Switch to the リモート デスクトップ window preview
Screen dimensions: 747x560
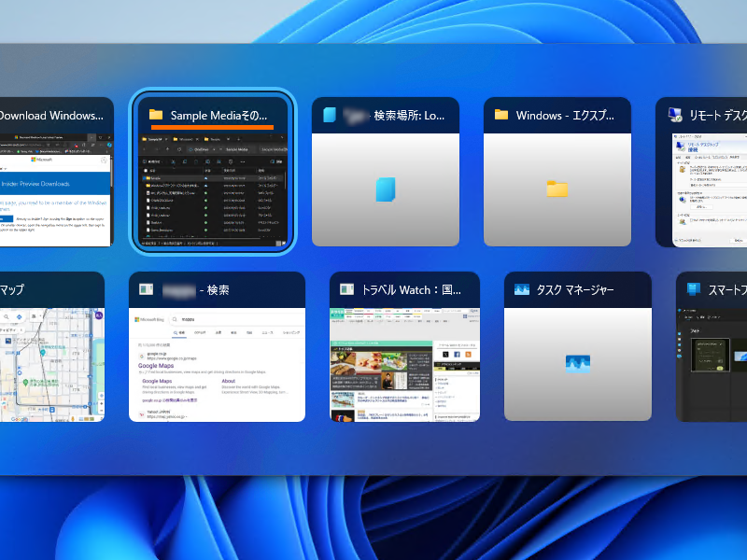pos(710,190)
